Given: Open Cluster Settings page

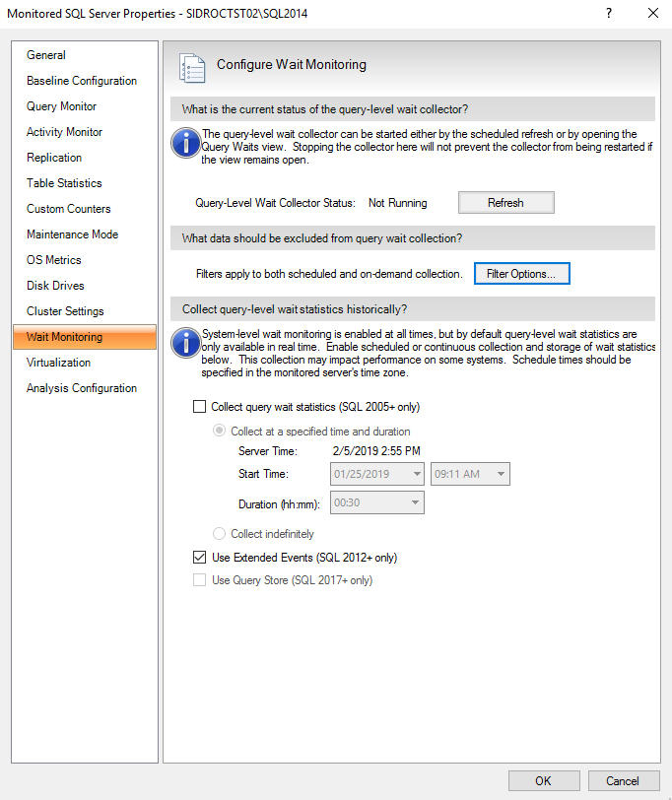Looking at the screenshot, I should pos(65,310).
